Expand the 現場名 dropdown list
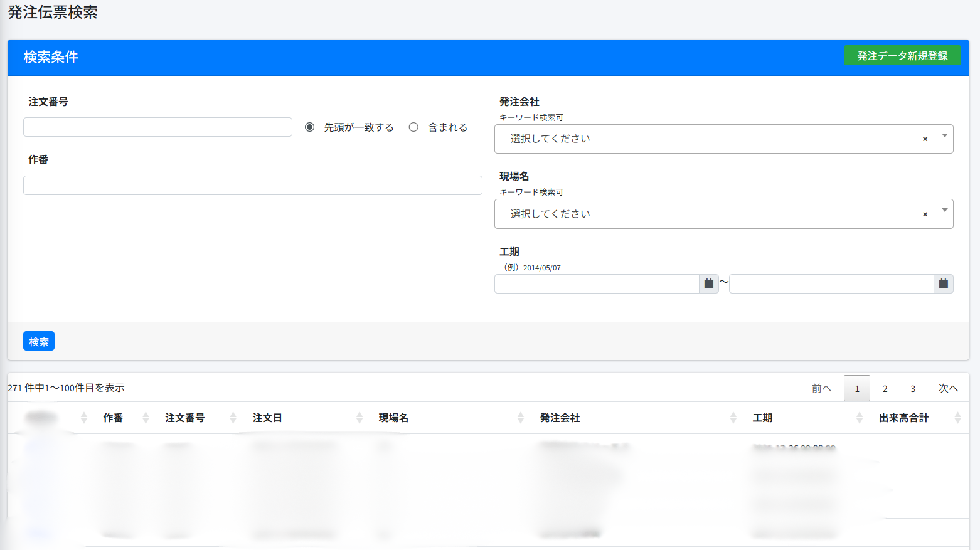Screen dimensions: 980x550 [x=944, y=211]
